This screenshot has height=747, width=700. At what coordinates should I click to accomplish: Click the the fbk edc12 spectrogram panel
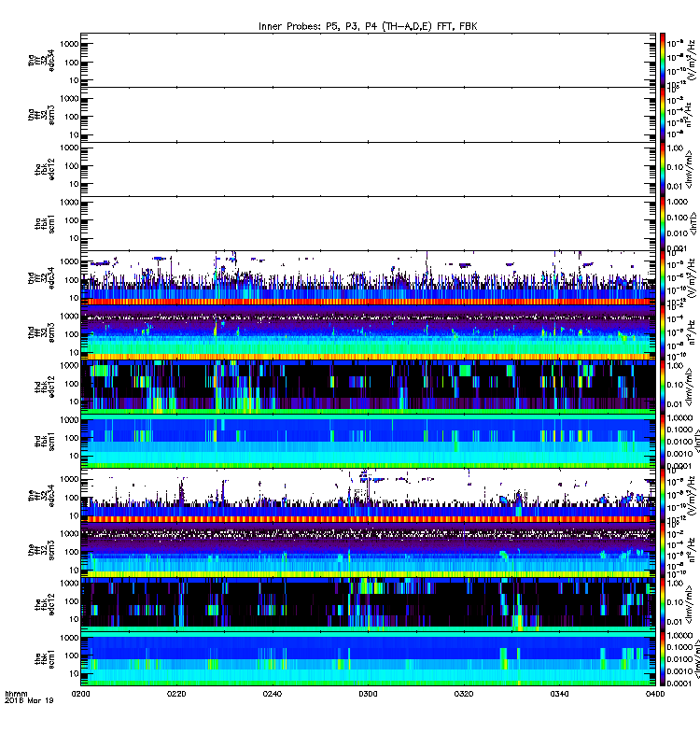[x=368, y=604]
